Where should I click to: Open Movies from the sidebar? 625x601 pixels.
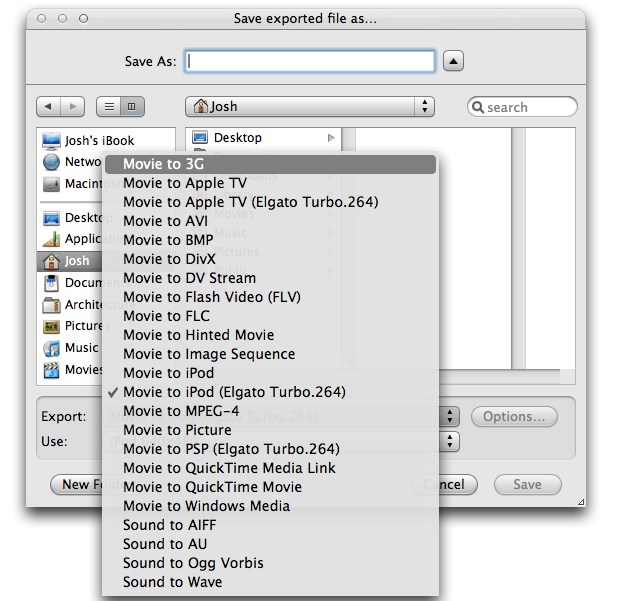click(x=72, y=370)
